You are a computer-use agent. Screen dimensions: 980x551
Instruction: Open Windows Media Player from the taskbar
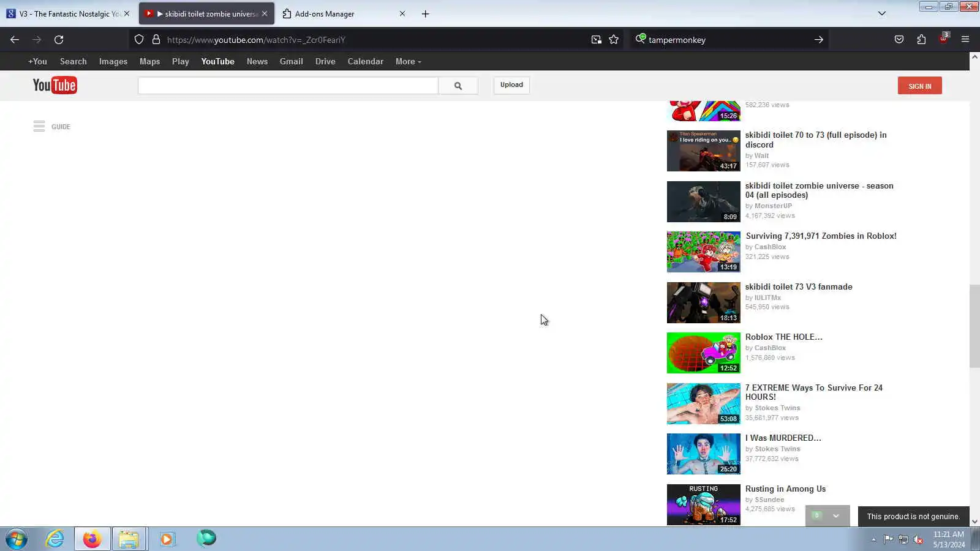167,539
